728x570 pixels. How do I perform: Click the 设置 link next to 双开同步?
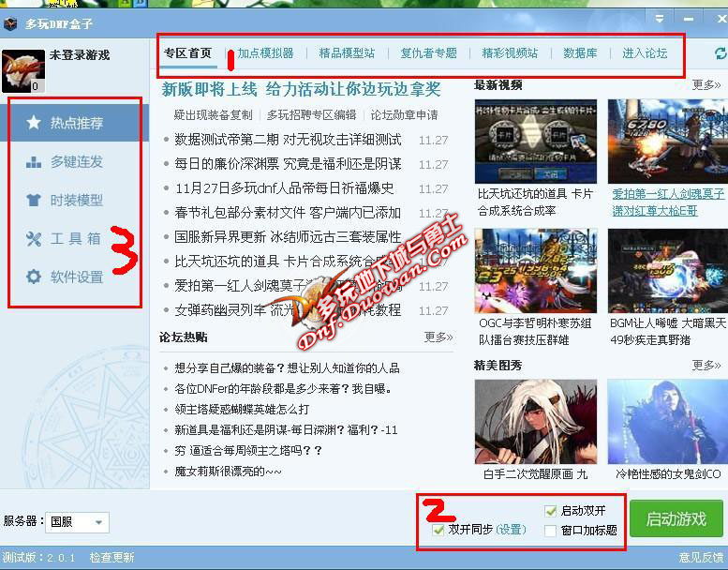click(x=511, y=530)
